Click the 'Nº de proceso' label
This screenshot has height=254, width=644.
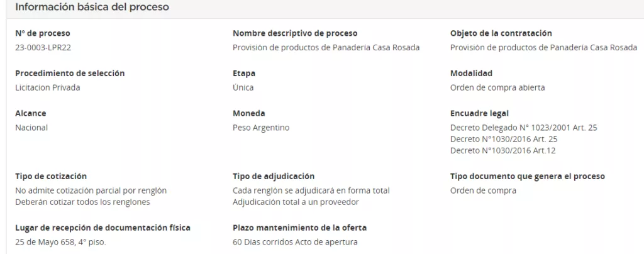(x=43, y=33)
